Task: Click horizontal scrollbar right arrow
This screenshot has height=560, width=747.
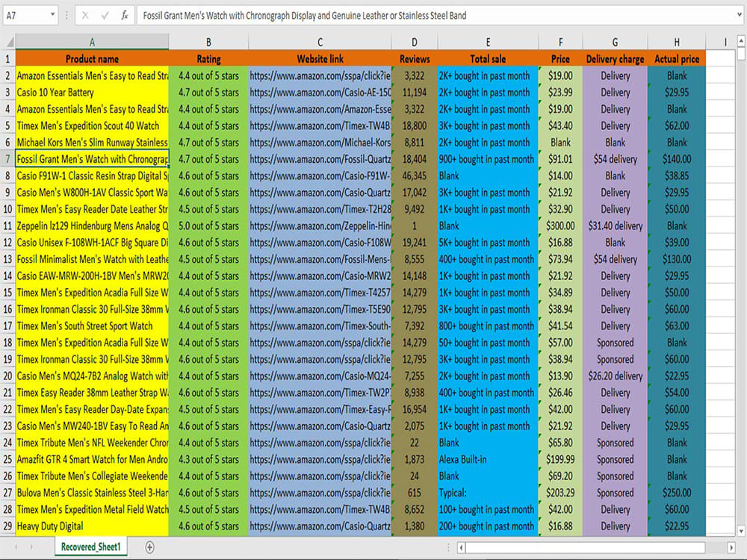Action: coord(731,547)
